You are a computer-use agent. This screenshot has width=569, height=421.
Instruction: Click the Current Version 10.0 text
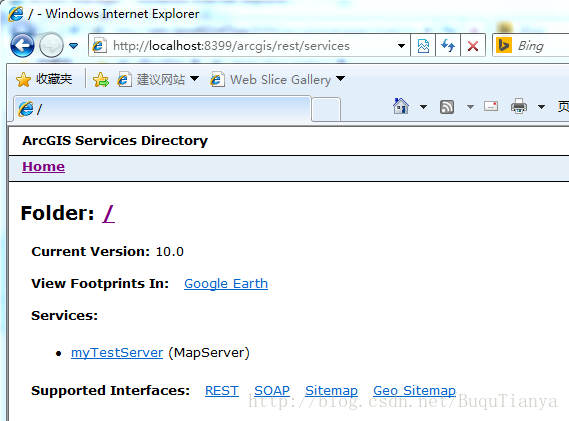click(x=107, y=252)
